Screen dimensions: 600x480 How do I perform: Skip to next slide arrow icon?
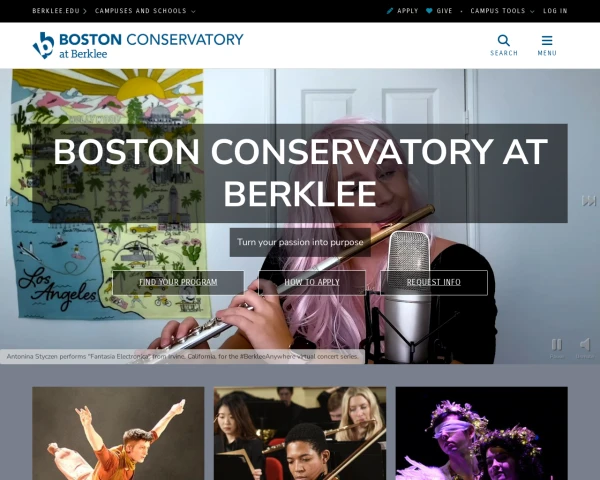click(589, 201)
